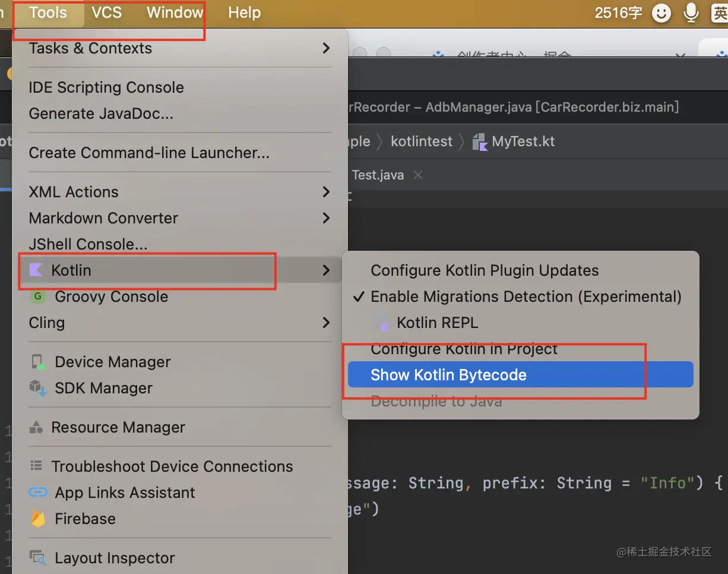Click the microphone icon in menu bar
This screenshot has width=728, height=574.
(x=691, y=12)
